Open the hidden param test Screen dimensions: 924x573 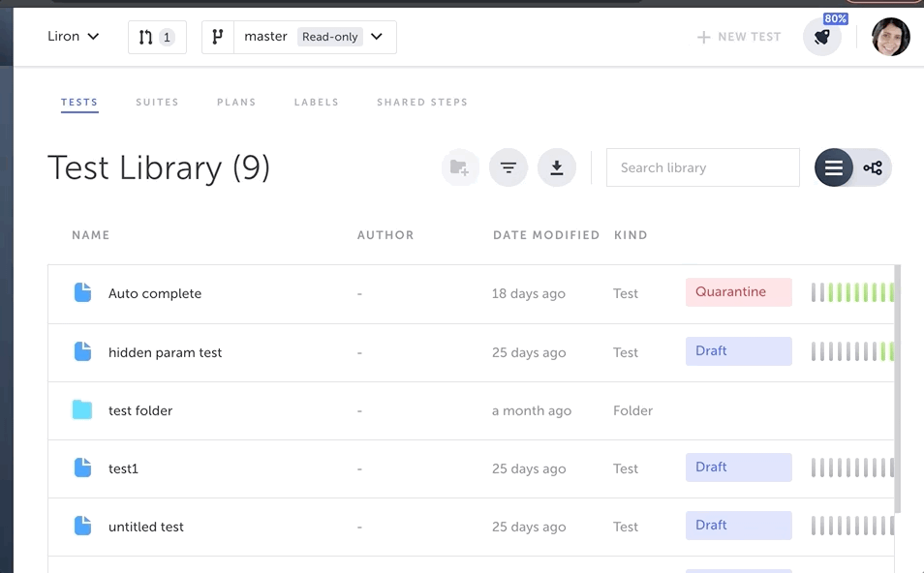pyautogui.click(x=165, y=352)
